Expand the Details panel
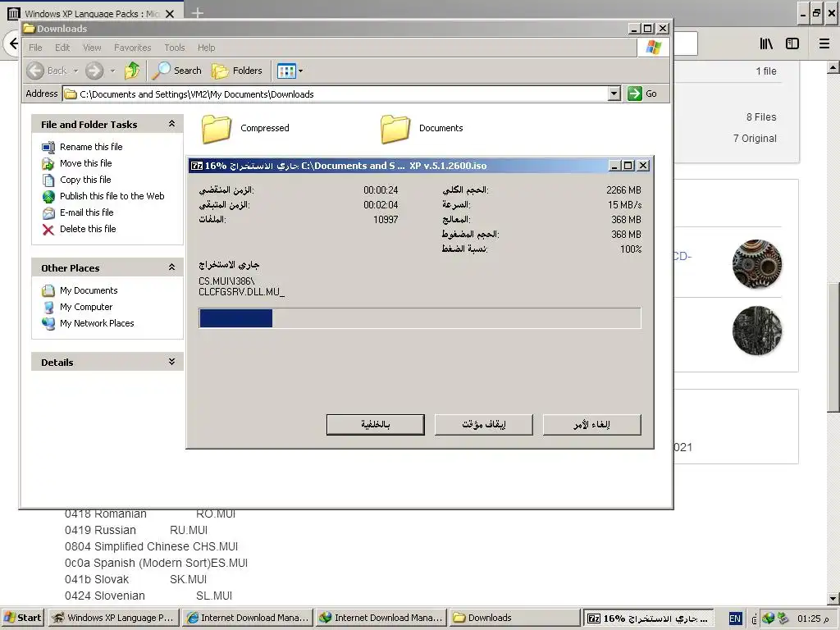This screenshot has height=630, width=840. (x=171, y=362)
